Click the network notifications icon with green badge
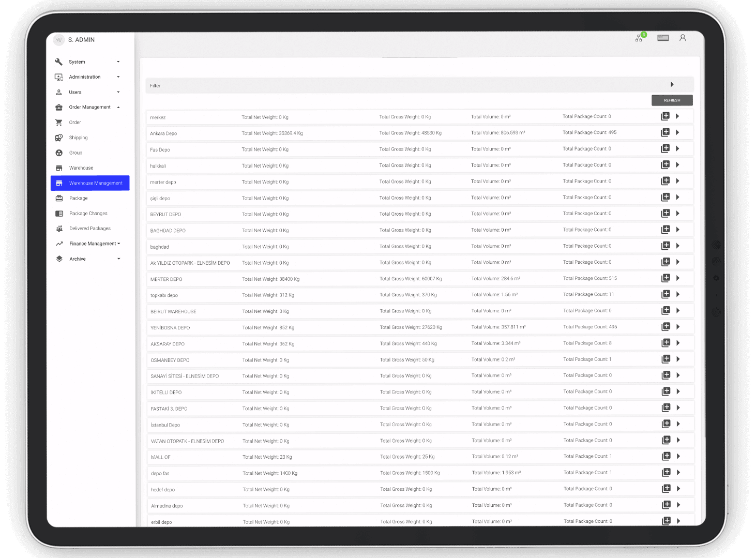 640,38
